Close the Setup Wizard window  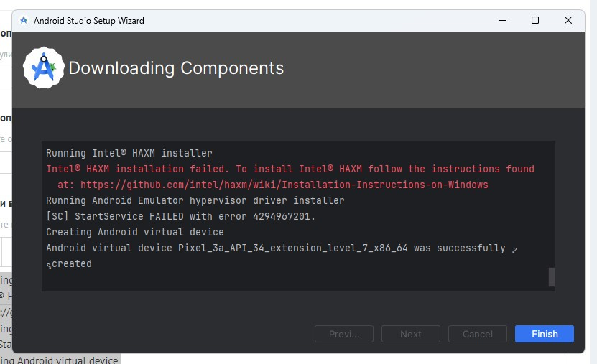[x=568, y=20]
